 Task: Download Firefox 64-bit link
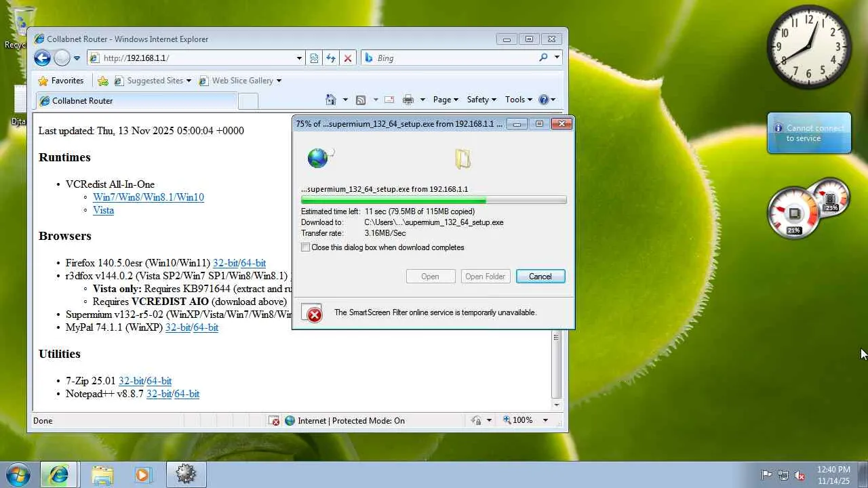click(254, 263)
